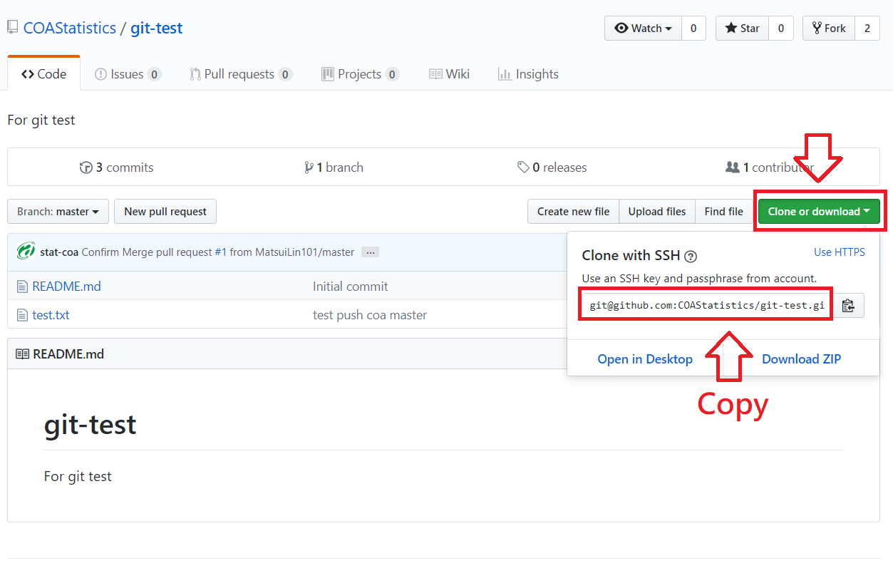The image size is (893, 588).
Task: Click the watcher count next to Watch
Action: 693,29
